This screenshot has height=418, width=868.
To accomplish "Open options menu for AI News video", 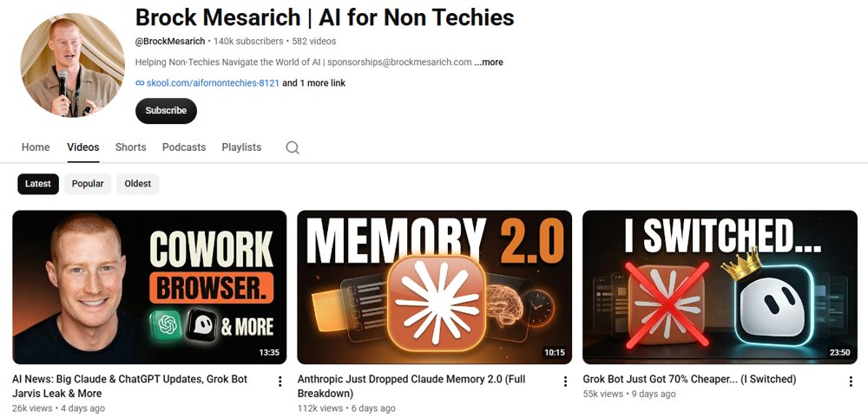I will (x=280, y=382).
